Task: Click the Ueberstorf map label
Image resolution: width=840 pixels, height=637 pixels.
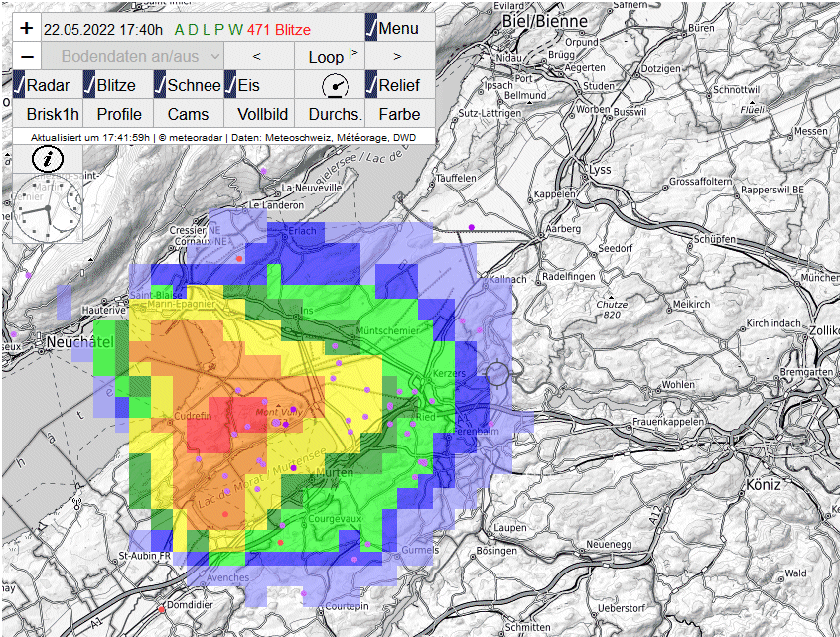Action: pos(622,608)
